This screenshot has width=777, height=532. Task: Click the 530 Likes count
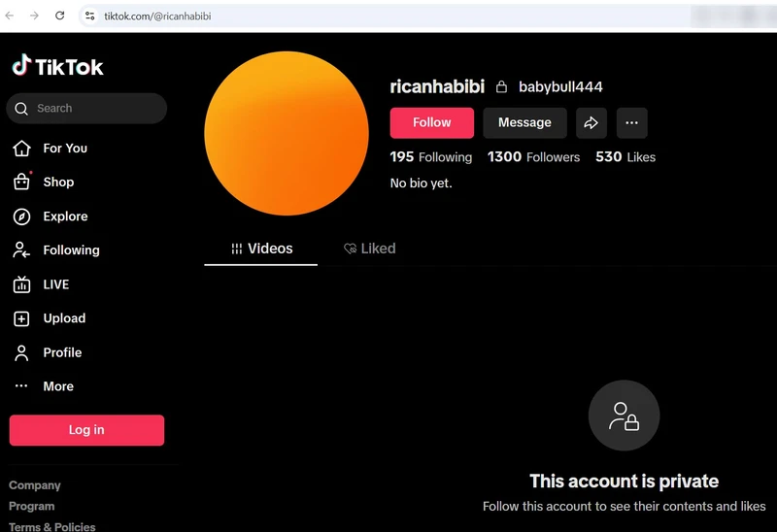coord(625,157)
